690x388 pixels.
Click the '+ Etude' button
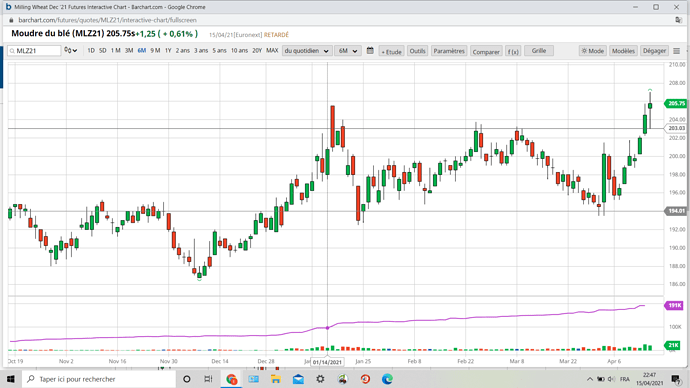click(x=391, y=51)
